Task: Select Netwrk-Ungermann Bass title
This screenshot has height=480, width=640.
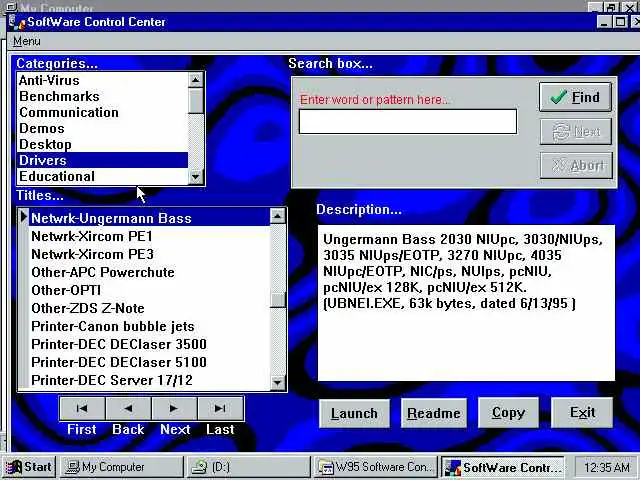Action: pyautogui.click(x=150, y=218)
